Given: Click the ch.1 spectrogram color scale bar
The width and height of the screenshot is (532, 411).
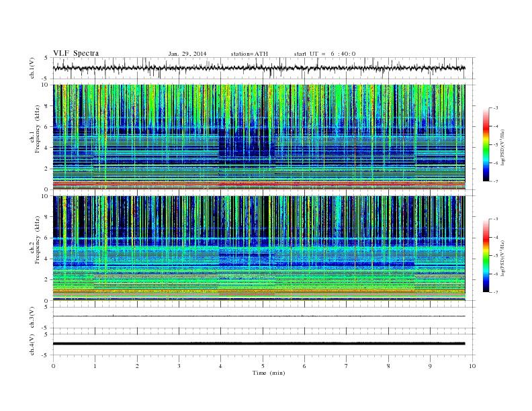Looking at the screenshot, I should 486,144.
